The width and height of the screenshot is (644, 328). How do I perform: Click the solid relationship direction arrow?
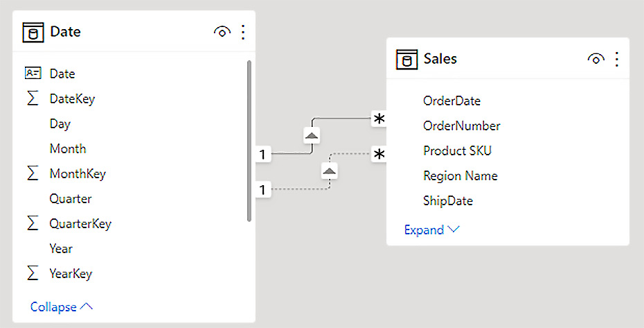(312, 135)
